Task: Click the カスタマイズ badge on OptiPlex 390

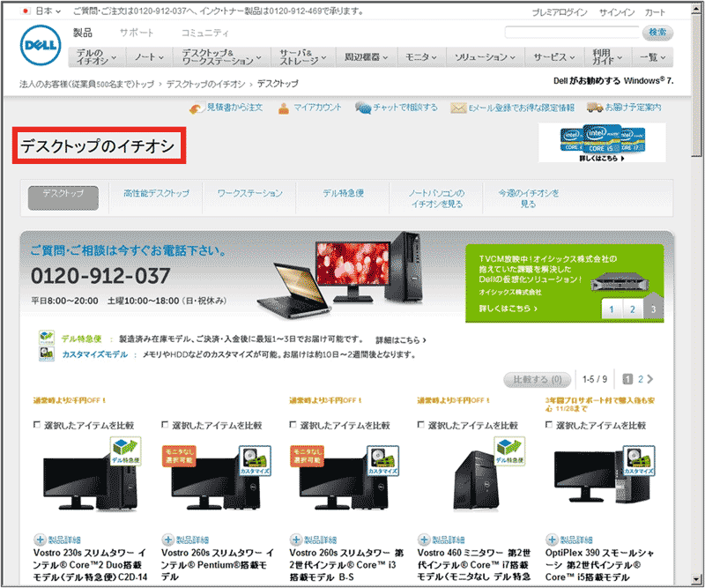Action: 638,461
